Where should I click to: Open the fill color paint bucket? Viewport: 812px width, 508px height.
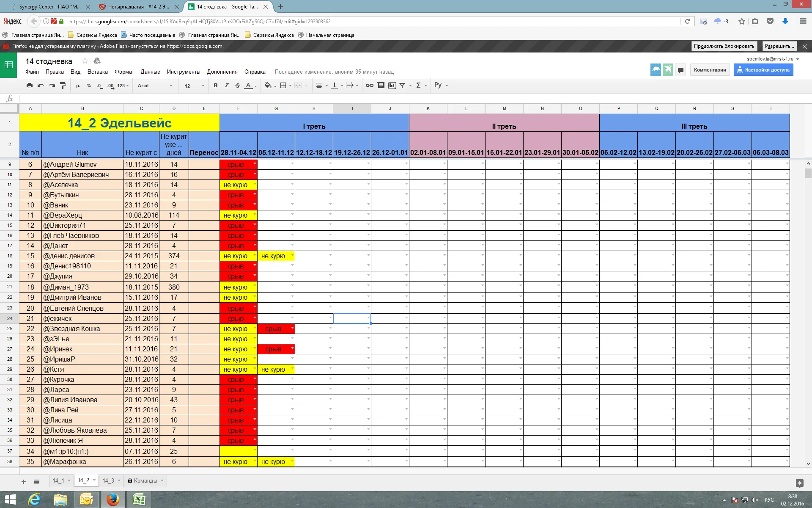pyautogui.click(x=268, y=86)
